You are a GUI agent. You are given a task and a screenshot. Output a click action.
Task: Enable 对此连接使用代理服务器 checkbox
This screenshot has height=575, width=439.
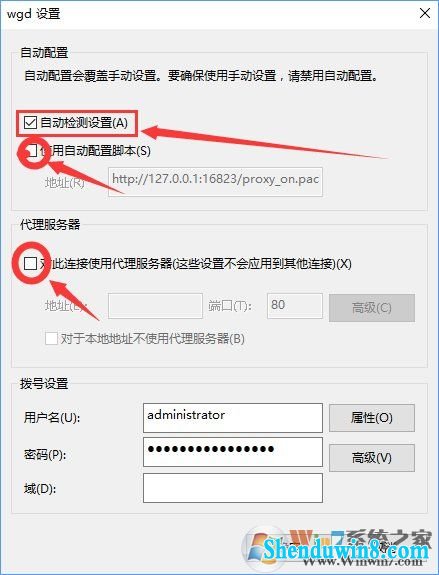(x=30, y=263)
